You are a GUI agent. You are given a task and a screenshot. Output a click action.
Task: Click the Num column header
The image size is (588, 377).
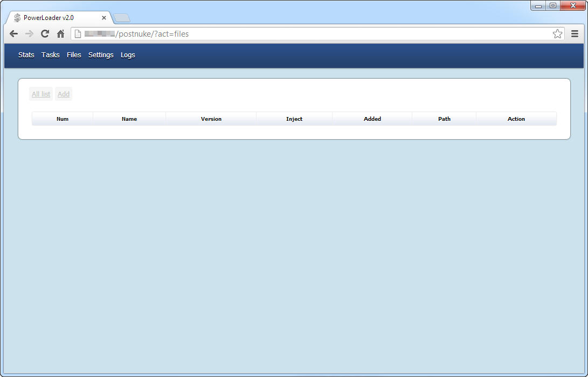point(63,119)
